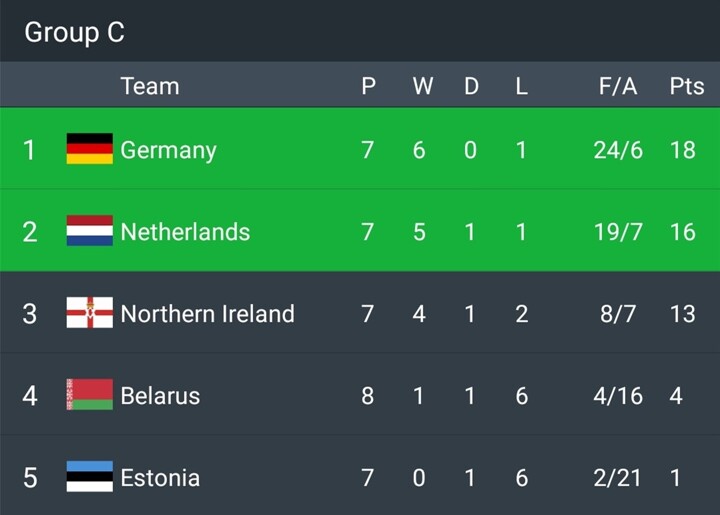The width and height of the screenshot is (720, 515).
Task: Click Estonia's rank number 5
Action: 30,477
